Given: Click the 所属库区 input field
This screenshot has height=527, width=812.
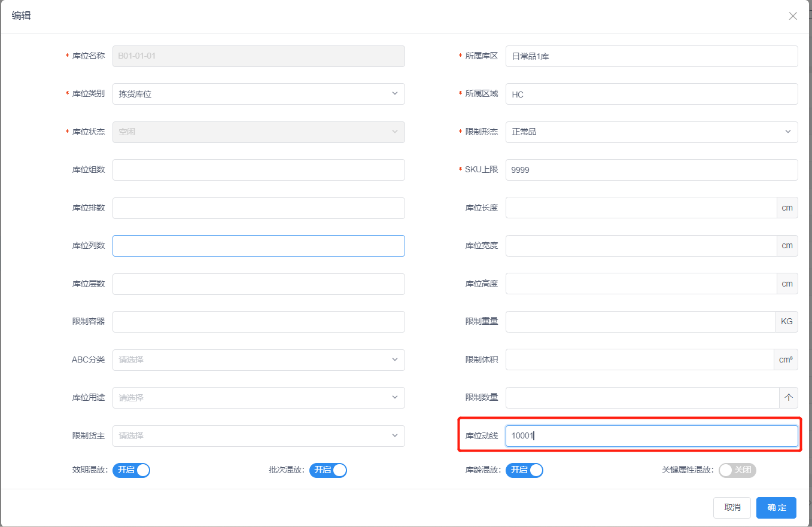Looking at the screenshot, I should click(x=652, y=56).
